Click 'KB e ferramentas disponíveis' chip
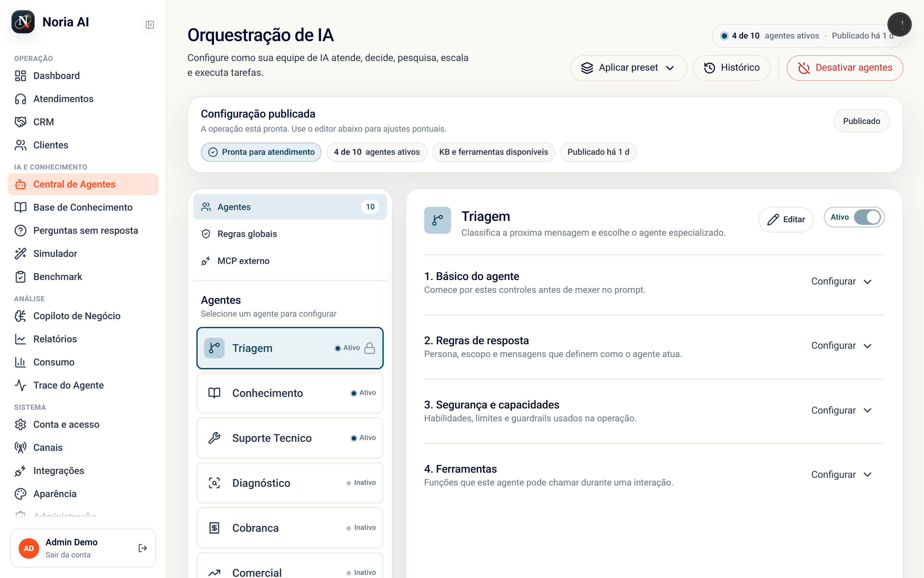Image resolution: width=924 pixels, height=578 pixels. pyautogui.click(x=493, y=152)
